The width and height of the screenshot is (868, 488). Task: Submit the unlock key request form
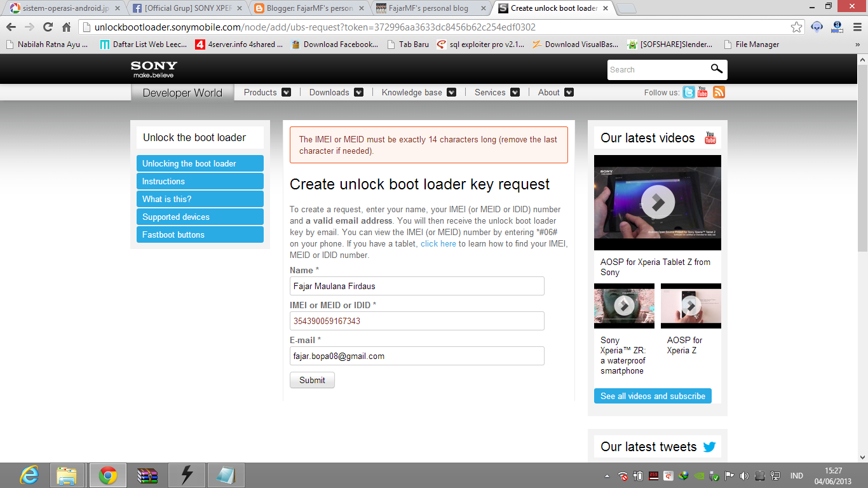coord(312,380)
